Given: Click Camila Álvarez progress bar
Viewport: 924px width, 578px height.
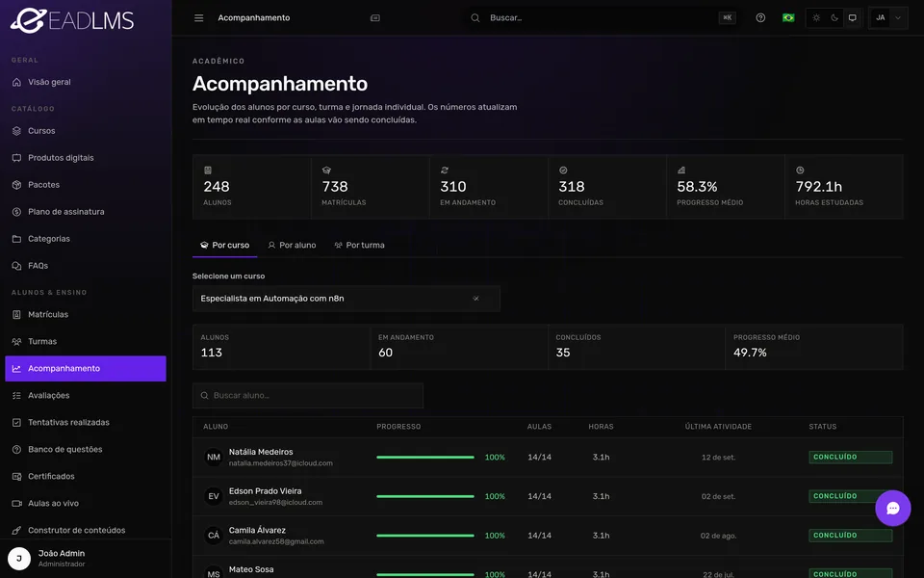Looking at the screenshot, I should (x=424, y=536).
